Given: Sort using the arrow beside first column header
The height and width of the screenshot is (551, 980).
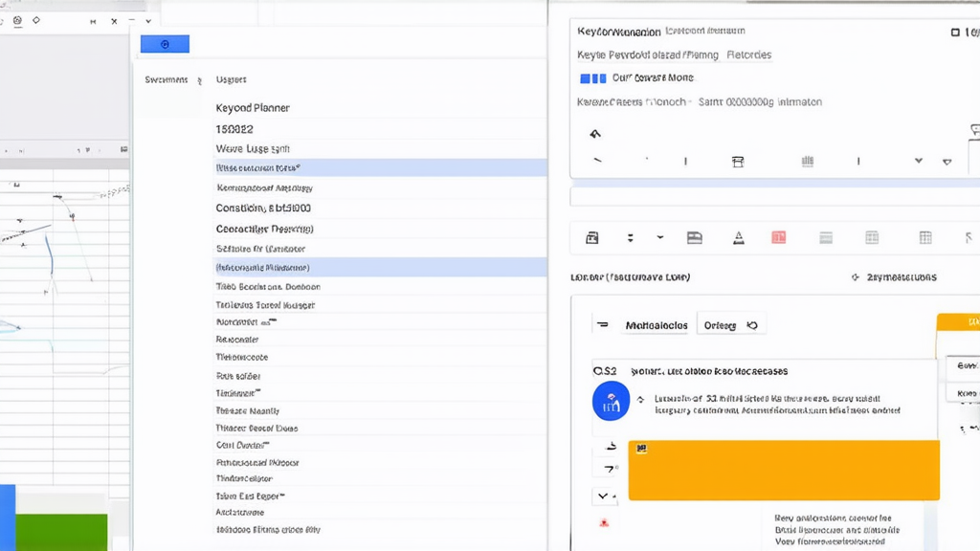Looking at the screenshot, I should coord(199,80).
